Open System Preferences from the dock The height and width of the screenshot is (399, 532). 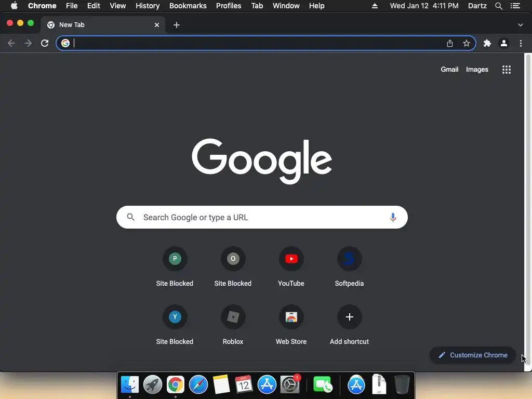click(290, 384)
